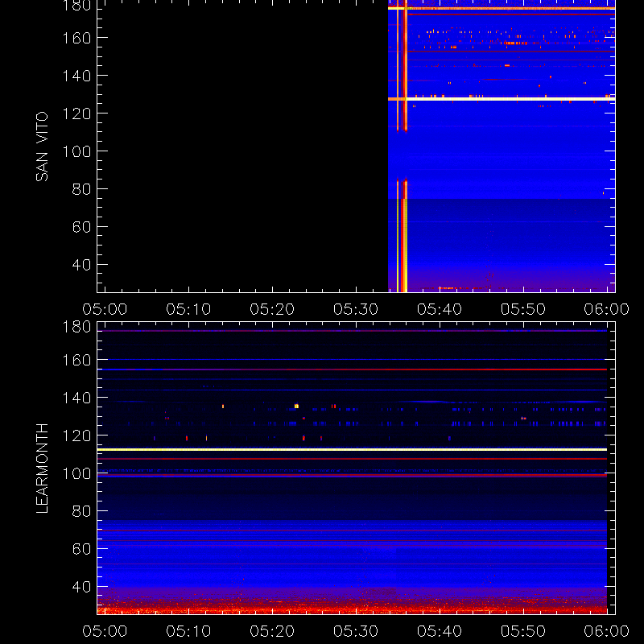Click the 05:50 time label under the Learmonth plot
Screen dimensions: 644x644
(x=523, y=631)
